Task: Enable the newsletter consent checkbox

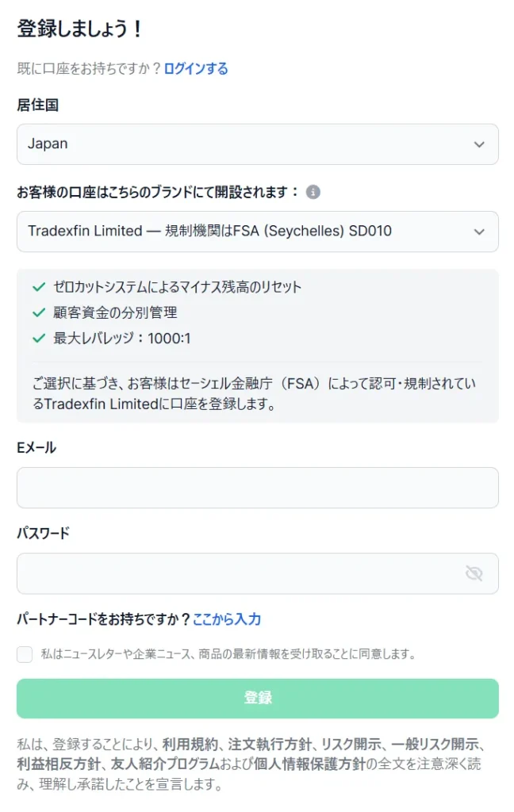Action: [24, 656]
